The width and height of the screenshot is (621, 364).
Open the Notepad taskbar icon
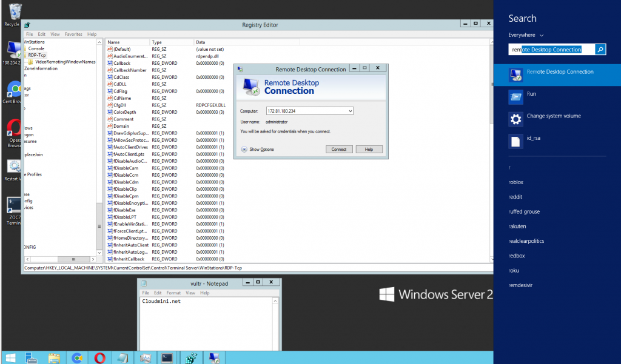(x=124, y=357)
